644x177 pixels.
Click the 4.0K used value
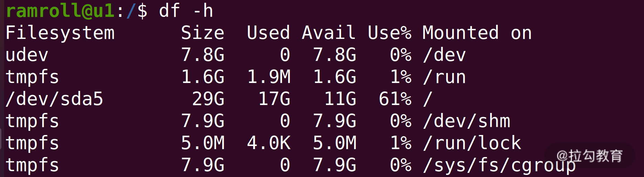(269, 143)
